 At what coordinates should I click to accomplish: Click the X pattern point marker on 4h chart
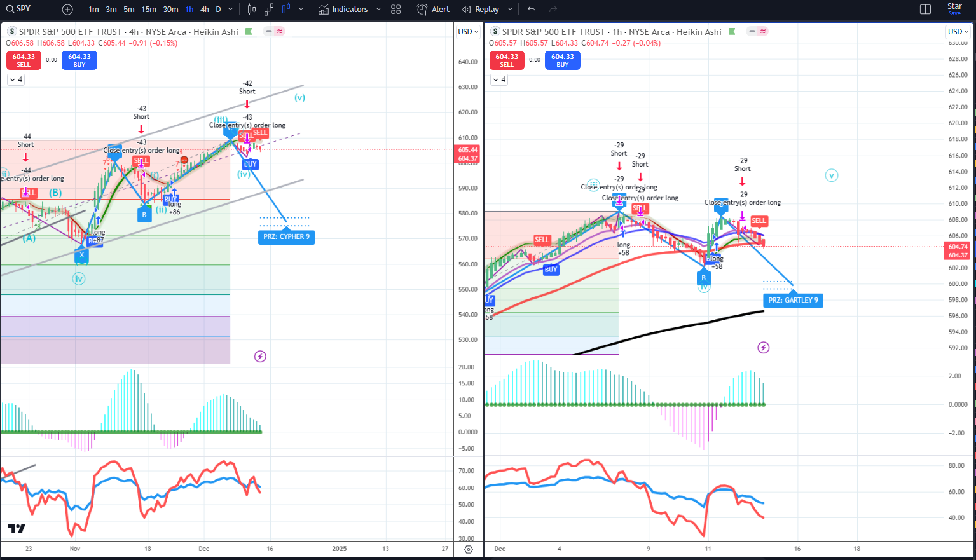click(81, 255)
